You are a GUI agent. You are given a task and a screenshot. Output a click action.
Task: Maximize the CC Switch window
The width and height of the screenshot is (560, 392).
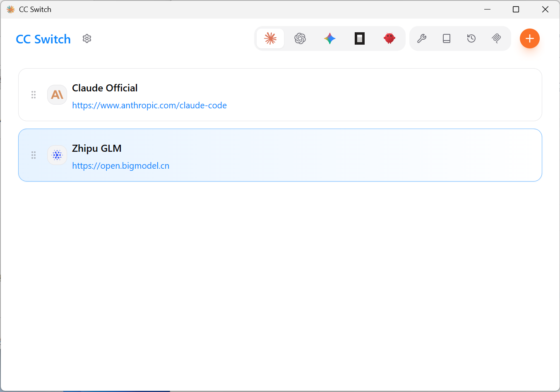tap(516, 9)
